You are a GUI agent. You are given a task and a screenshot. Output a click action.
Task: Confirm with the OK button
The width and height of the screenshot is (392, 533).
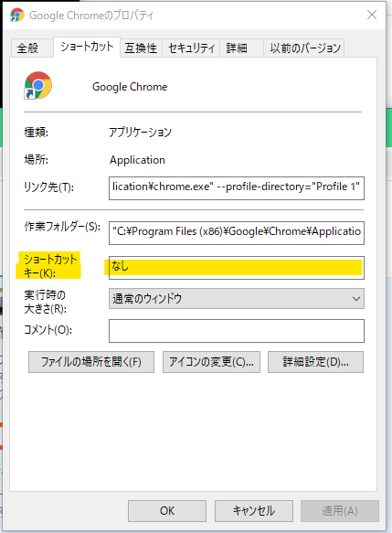coord(167,510)
